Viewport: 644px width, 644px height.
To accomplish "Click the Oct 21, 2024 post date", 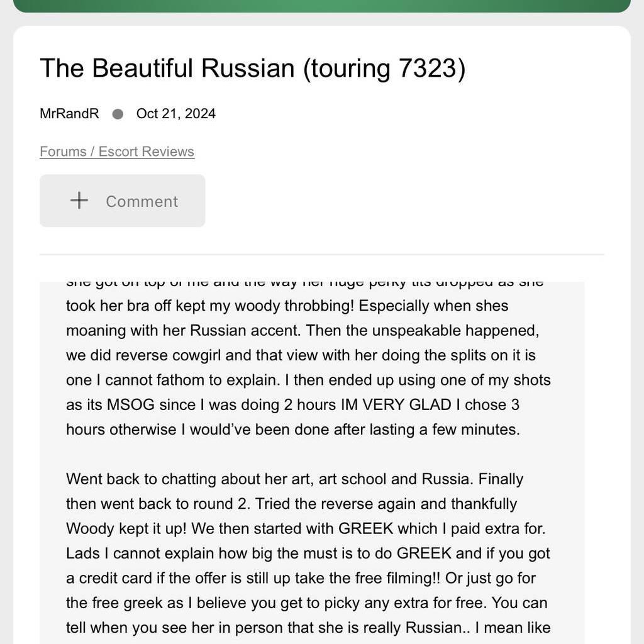I will pyautogui.click(x=176, y=113).
